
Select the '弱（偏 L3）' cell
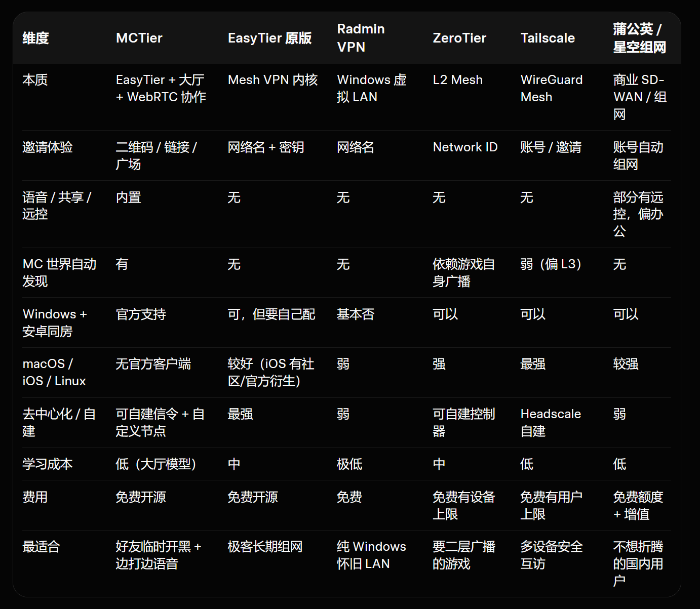pyautogui.click(x=551, y=264)
